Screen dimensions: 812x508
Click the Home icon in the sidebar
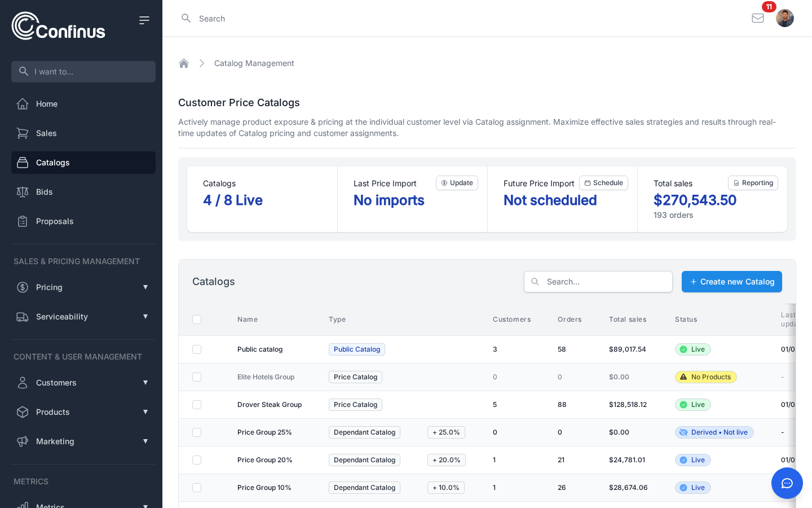[23, 104]
